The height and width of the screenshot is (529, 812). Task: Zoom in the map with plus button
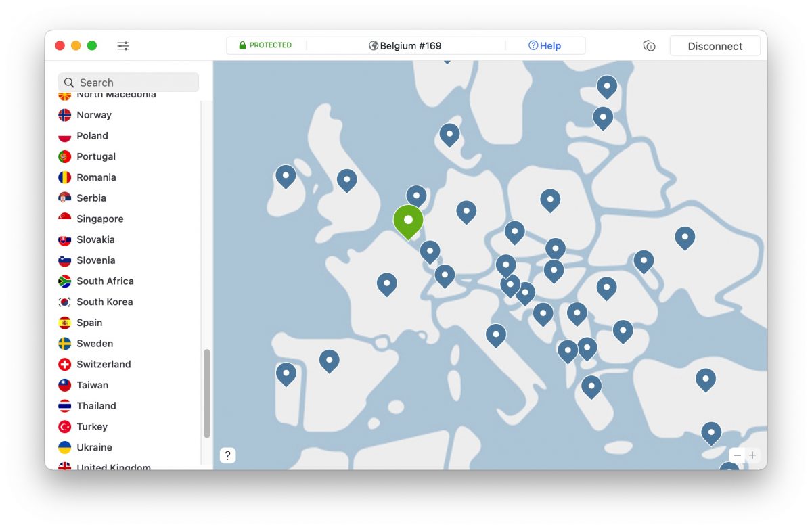coord(752,455)
